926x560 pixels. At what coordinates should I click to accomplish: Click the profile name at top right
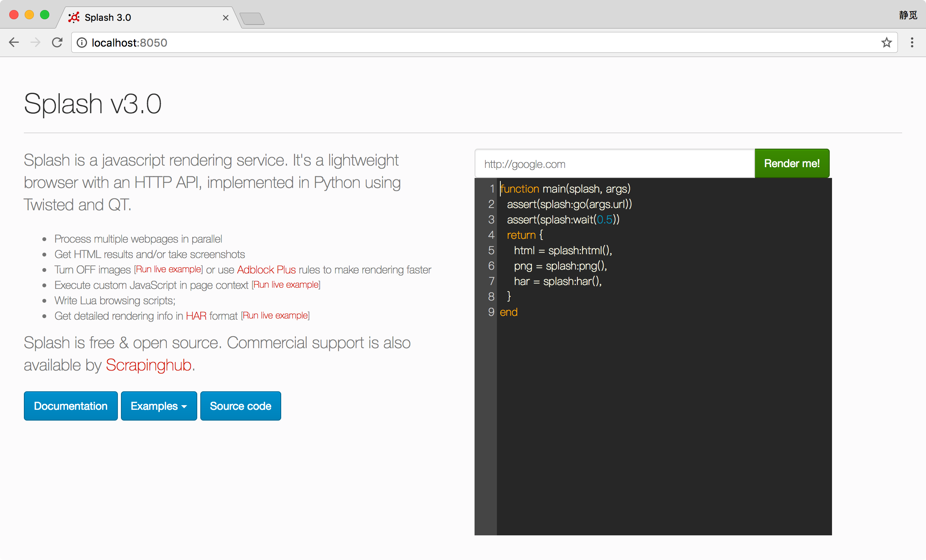[x=908, y=15]
